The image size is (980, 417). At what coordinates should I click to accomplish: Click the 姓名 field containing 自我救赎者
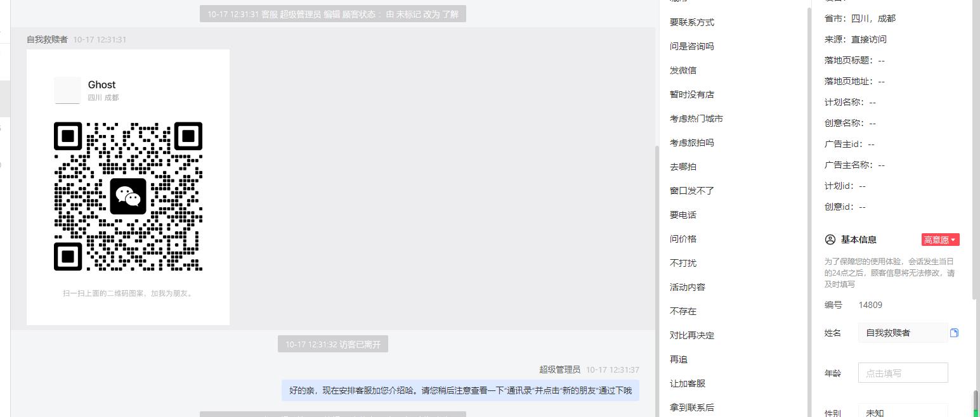tap(903, 333)
